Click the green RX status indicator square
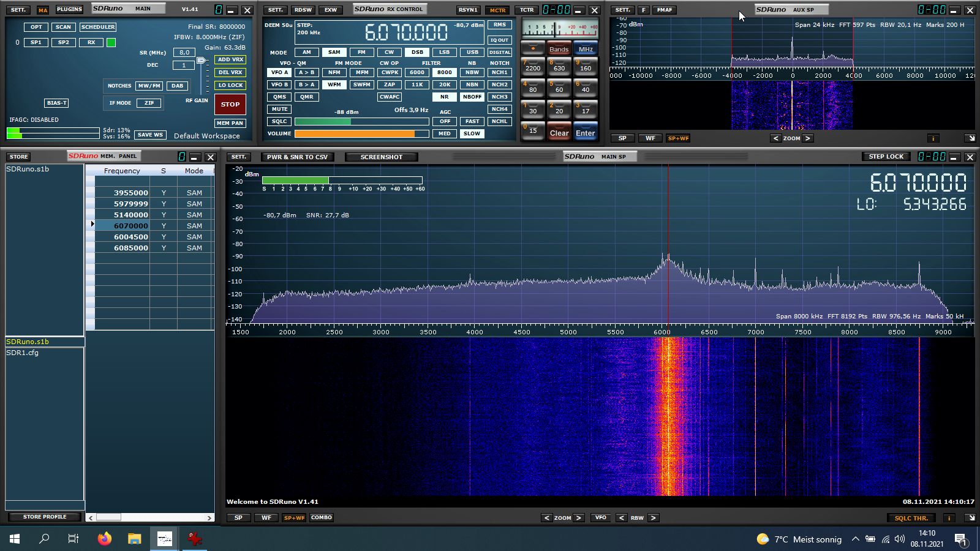 (111, 42)
